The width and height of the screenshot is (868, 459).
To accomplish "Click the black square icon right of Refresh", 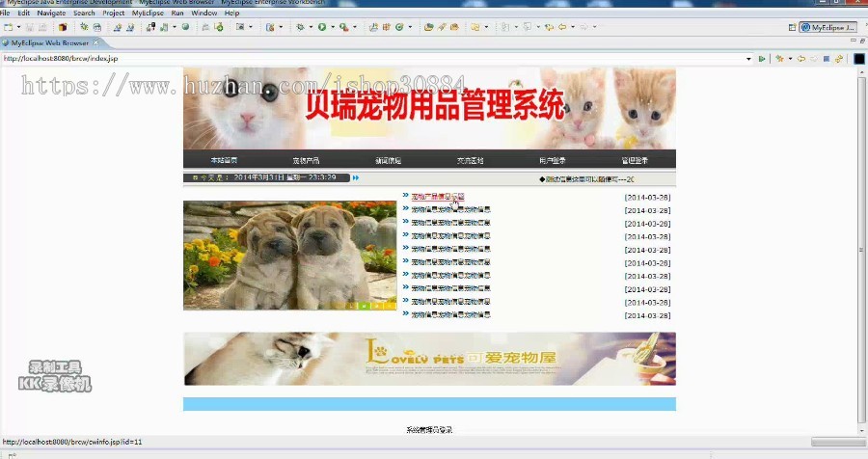I will coord(859,59).
